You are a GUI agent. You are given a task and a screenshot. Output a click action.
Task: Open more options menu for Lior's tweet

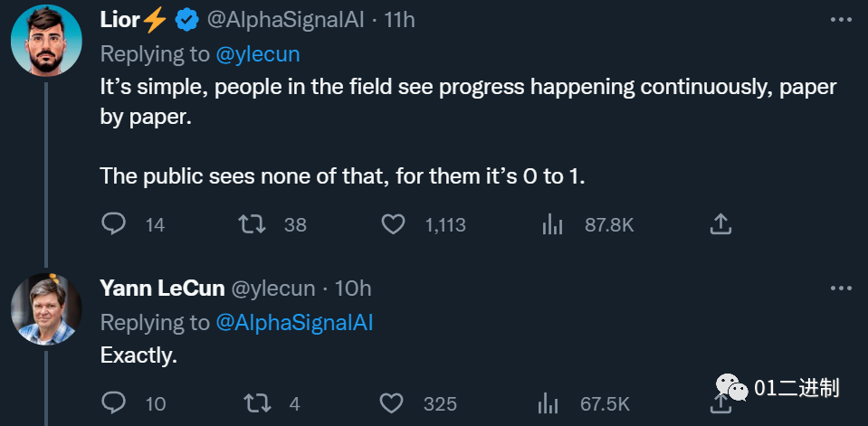(x=841, y=20)
